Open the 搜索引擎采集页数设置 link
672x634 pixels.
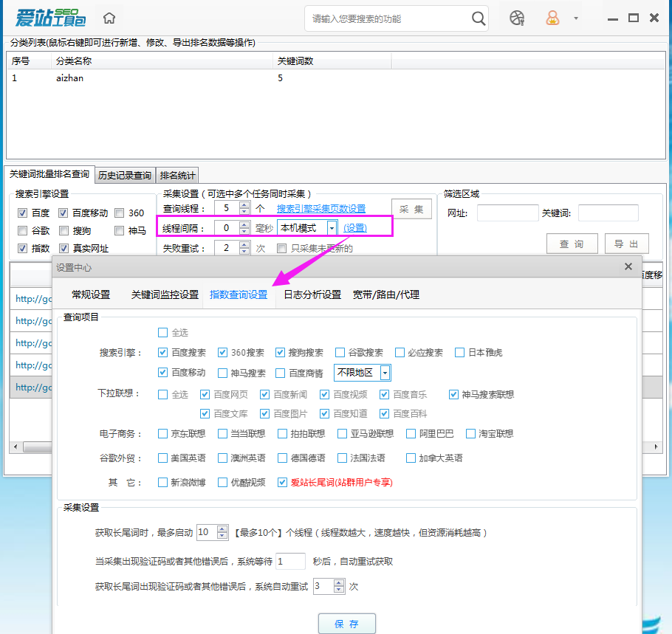point(320,208)
